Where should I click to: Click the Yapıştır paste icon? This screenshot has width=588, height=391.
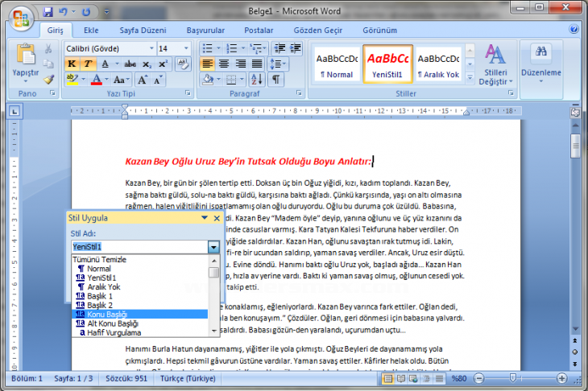click(x=26, y=55)
